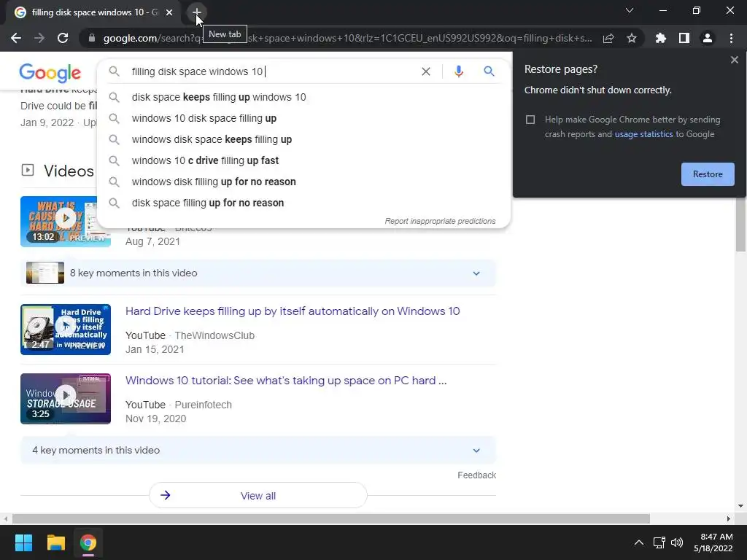747x560 pixels.
Task: Open network status tray icon
Action: click(659, 542)
